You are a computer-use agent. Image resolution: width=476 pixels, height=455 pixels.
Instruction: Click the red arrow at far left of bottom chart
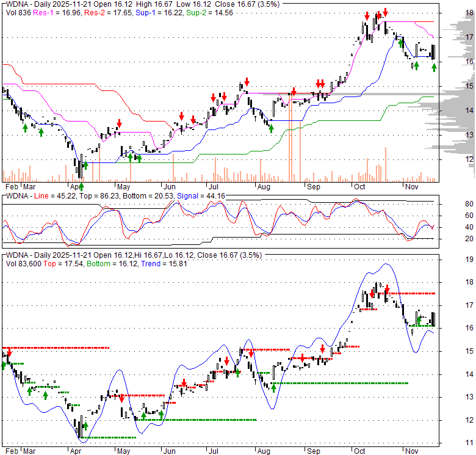(9, 352)
